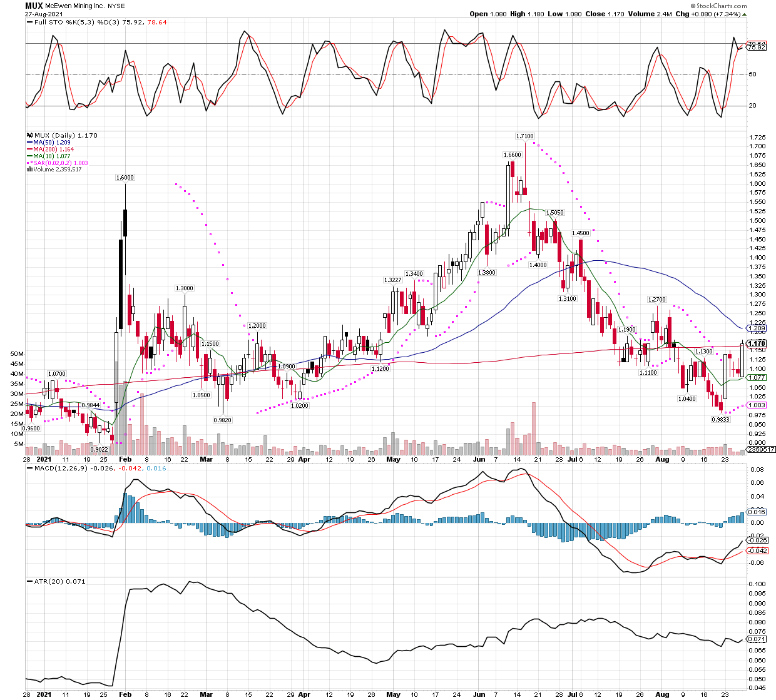Click the "1.6000" peak label above the February spike
This screenshot has height=700, width=776.
click(x=125, y=178)
